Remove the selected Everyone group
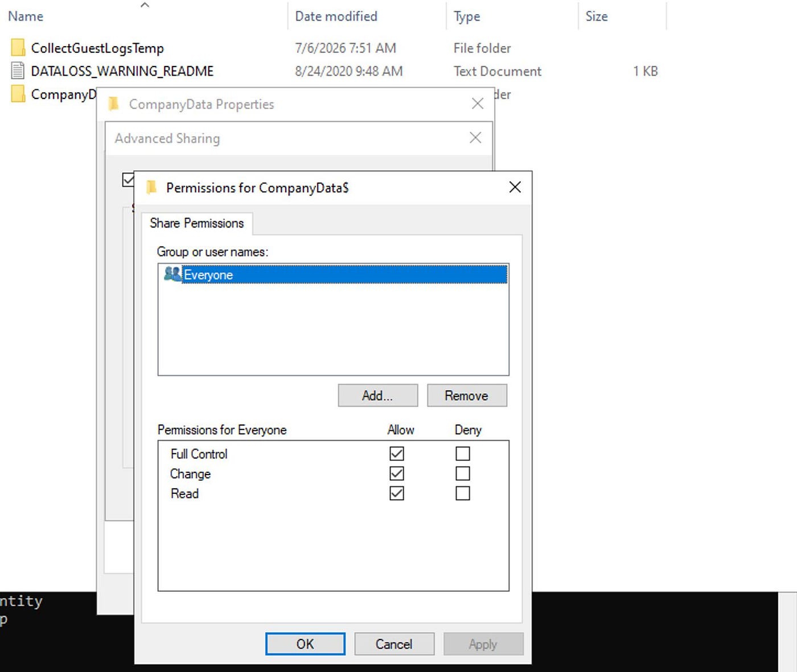 point(467,395)
